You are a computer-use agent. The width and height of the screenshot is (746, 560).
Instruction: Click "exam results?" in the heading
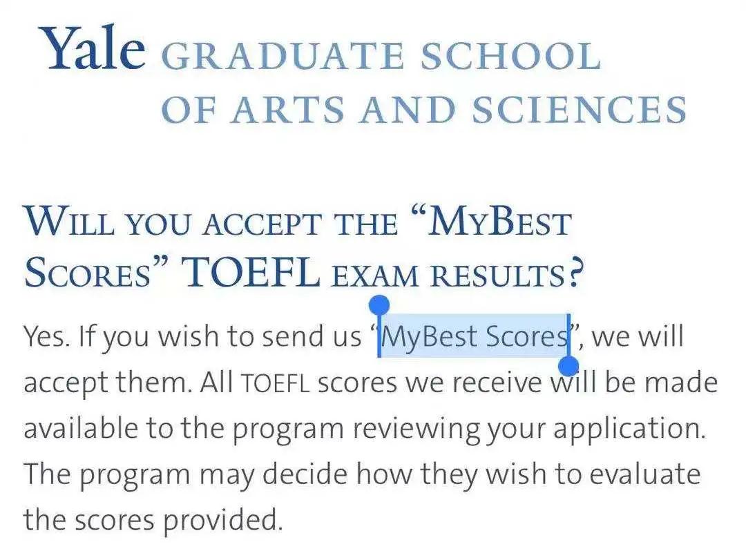457,276
